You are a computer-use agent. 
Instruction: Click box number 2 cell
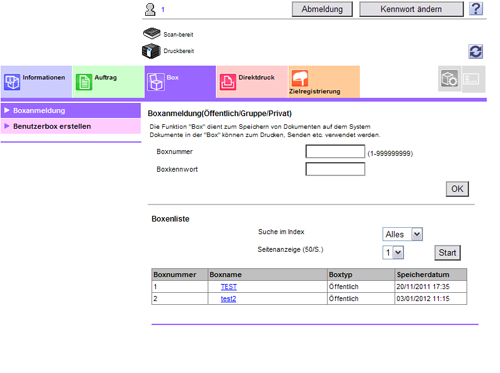(x=180, y=299)
